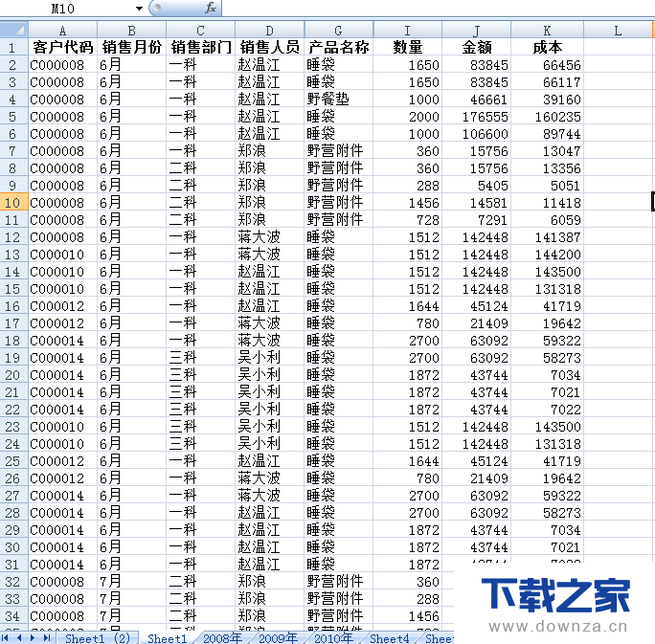Select quantity 1456 in row 34
The width and height of the screenshot is (655, 644).
click(407, 615)
